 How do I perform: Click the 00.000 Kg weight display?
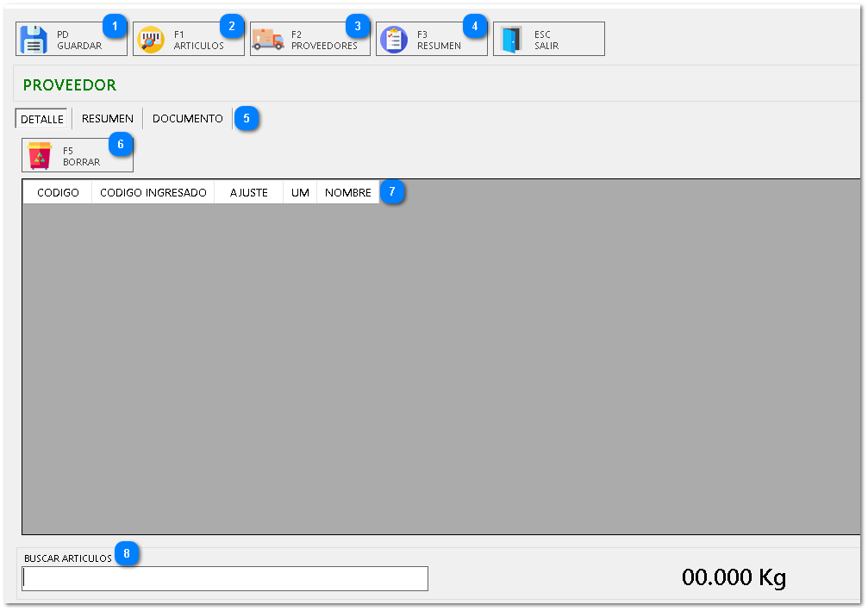coord(734,577)
